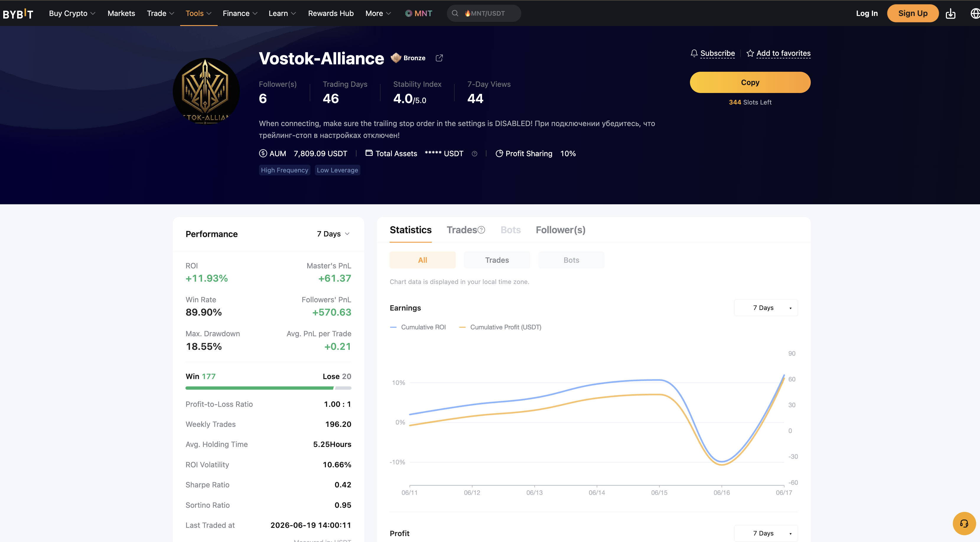Expand the Buy Crypto menu
980x542 pixels.
[72, 13]
